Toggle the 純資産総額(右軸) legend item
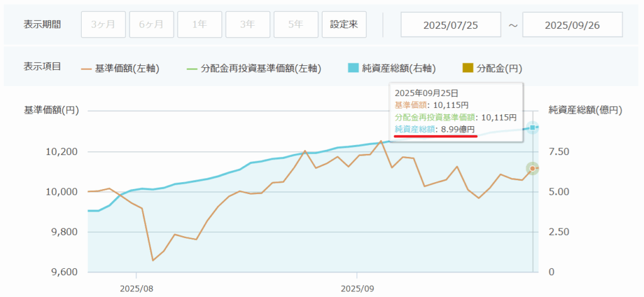Viewport: 644px width, 297px height. pos(390,68)
